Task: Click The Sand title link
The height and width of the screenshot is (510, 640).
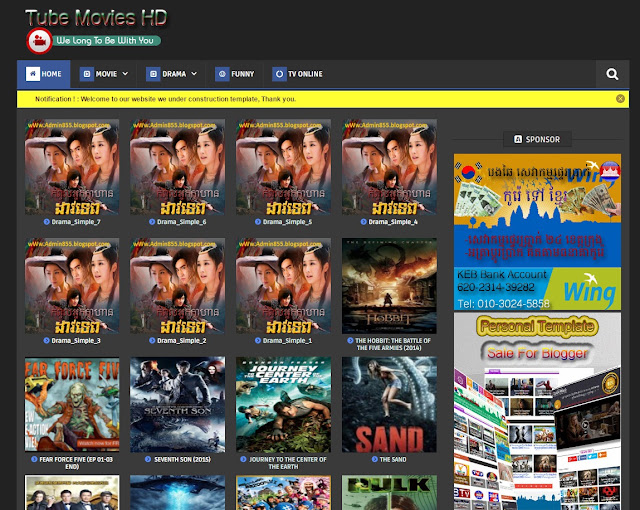Action: (393, 459)
